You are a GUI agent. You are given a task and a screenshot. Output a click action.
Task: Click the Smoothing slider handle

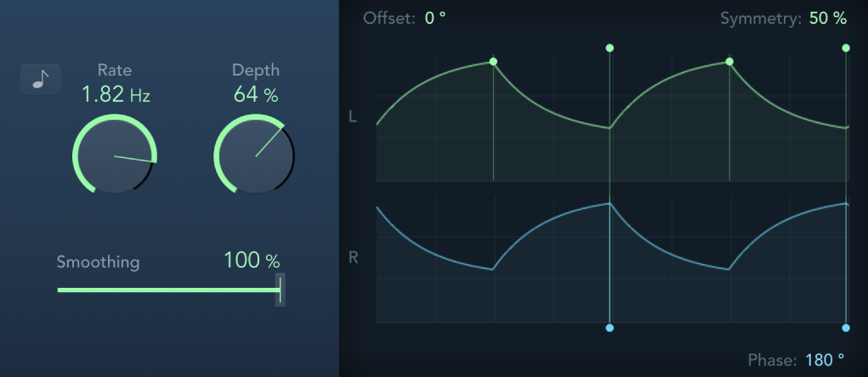[281, 290]
